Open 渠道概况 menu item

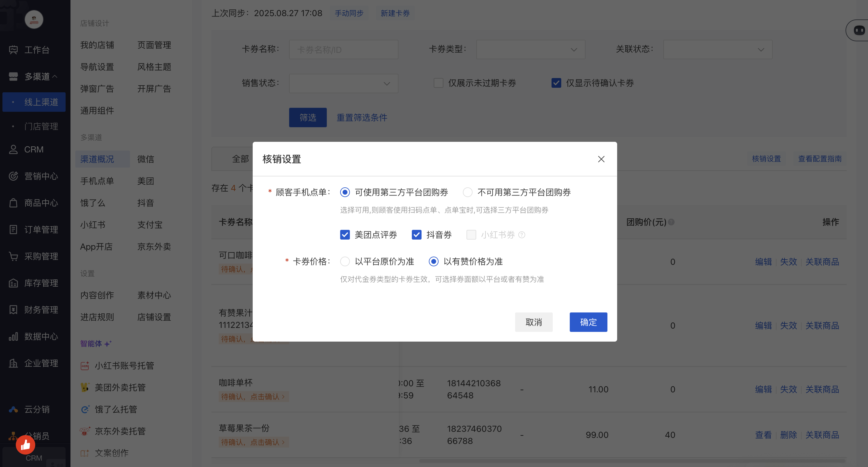pyautogui.click(x=97, y=159)
